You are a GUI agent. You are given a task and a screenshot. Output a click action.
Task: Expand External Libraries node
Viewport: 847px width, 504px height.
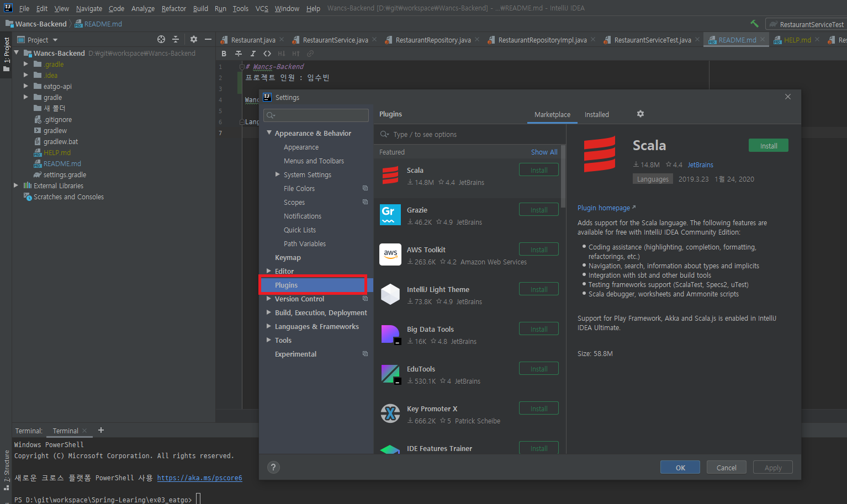16,185
